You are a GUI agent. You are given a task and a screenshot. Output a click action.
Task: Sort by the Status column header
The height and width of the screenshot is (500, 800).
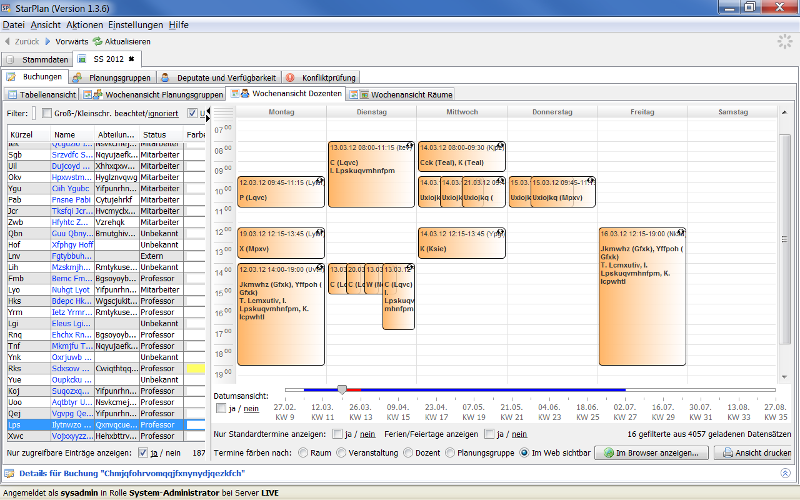(x=161, y=135)
